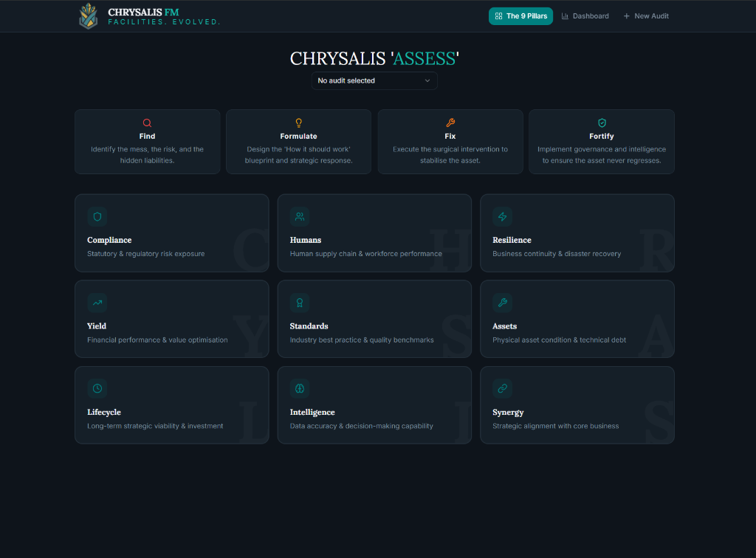Open the Synergy pillar heading
The width and height of the screenshot is (756, 558).
tap(508, 412)
